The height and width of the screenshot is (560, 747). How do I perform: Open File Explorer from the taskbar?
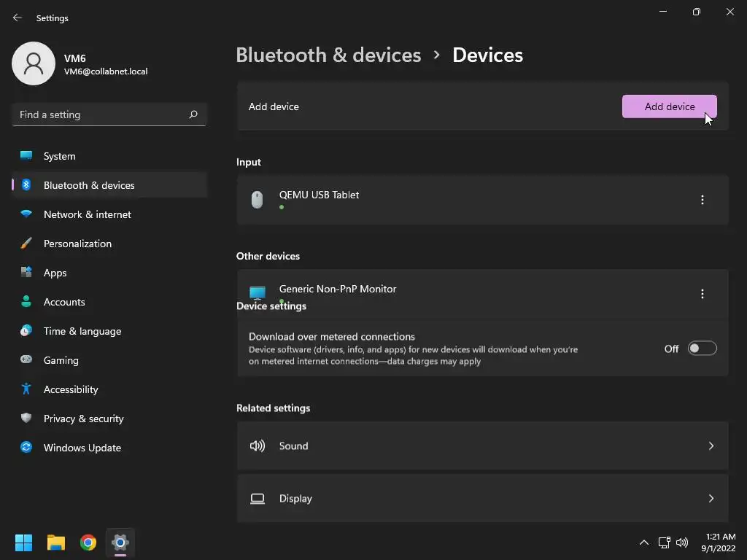click(56, 542)
